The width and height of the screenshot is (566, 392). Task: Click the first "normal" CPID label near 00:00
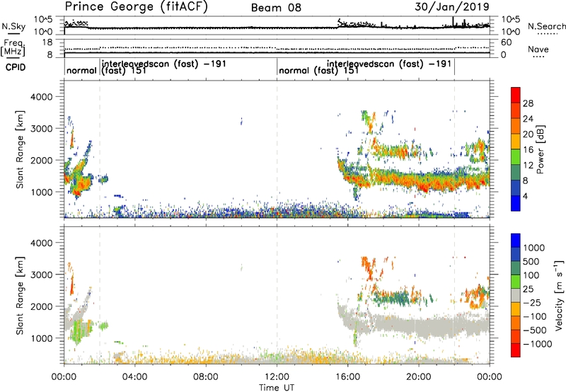(x=81, y=70)
